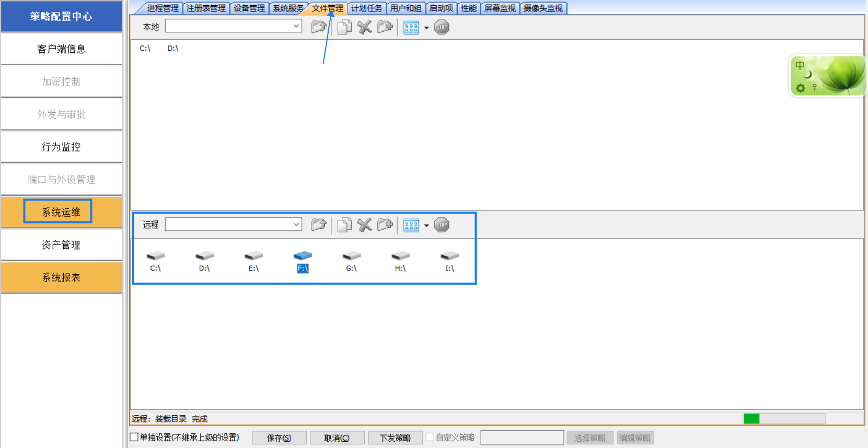Viewport: 868px width, 448px height.
Task: Select the remote C:\ drive icon
Action: click(x=155, y=261)
